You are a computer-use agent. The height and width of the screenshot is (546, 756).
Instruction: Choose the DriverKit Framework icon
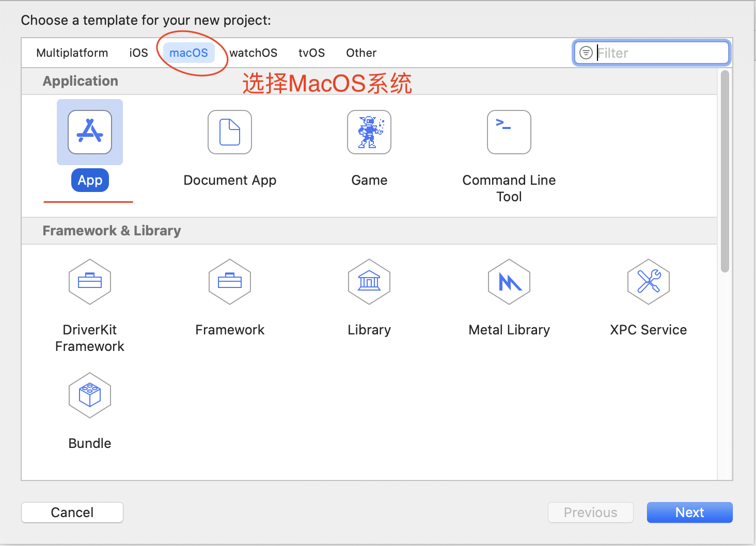tap(90, 282)
